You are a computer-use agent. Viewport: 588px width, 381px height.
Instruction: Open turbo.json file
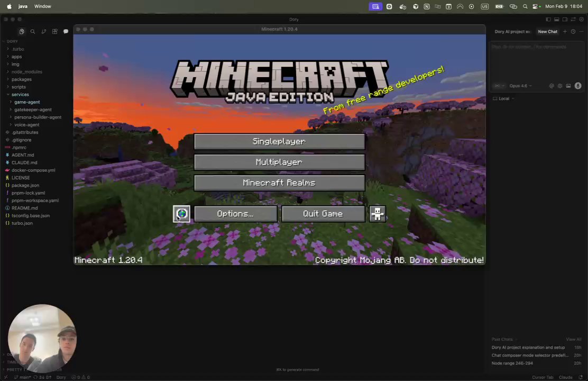pyautogui.click(x=22, y=223)
